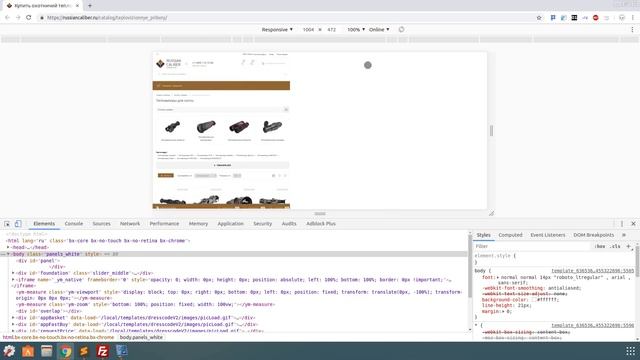Open the Application tab
The image size is (640, 360).
click(230, 224)
